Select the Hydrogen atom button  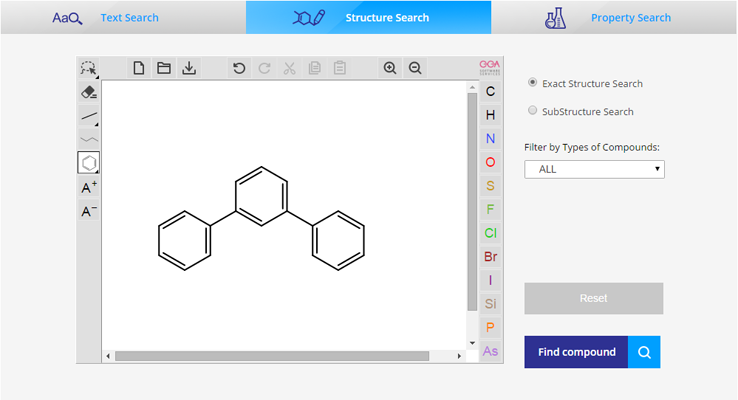coord(490,115)
